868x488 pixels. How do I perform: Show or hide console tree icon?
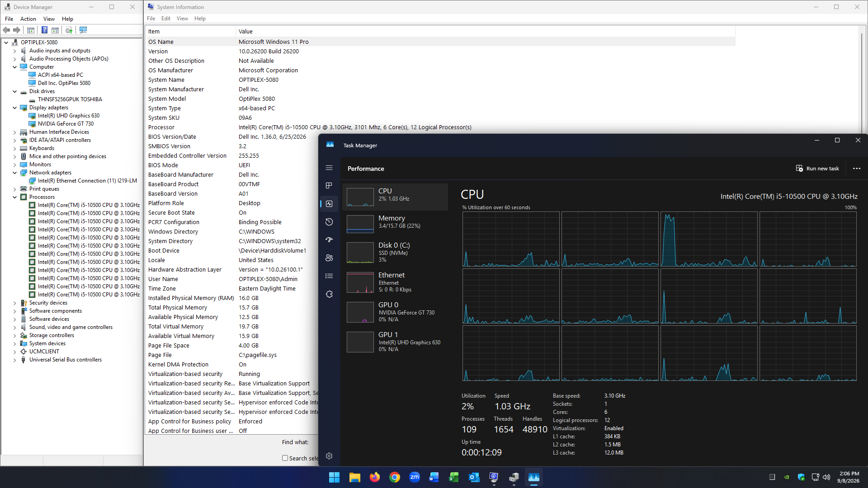pos(31,30)
